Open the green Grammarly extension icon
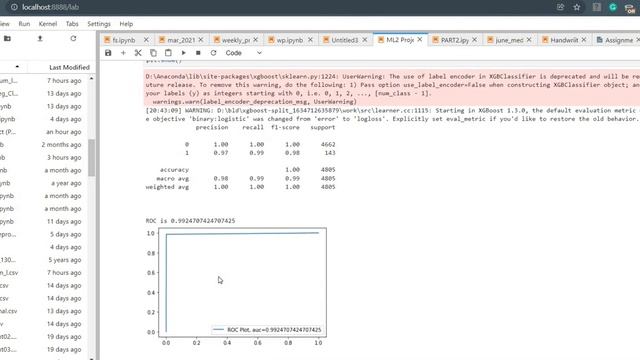The height and width of the screenshot is (360, 640). pos(613,7)
